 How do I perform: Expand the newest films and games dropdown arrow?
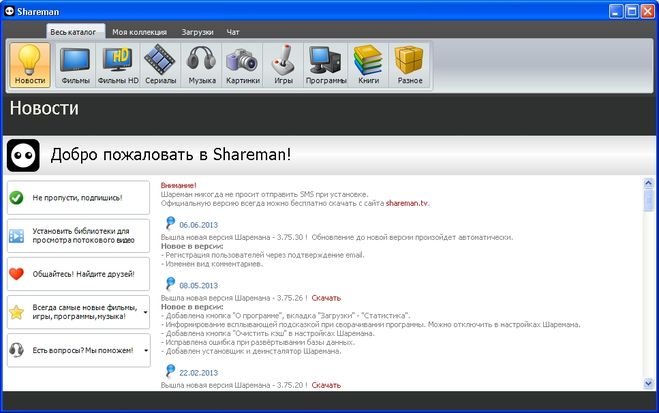[145, 312]
